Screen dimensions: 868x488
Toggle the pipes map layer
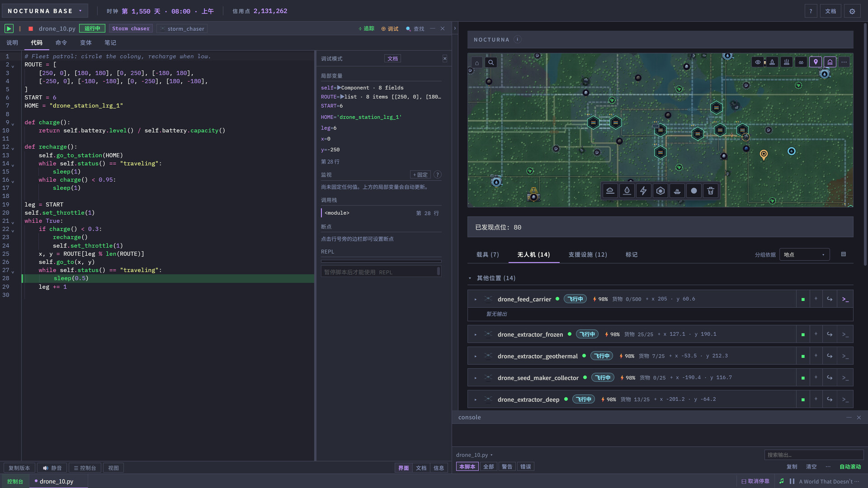pos(787,62)
